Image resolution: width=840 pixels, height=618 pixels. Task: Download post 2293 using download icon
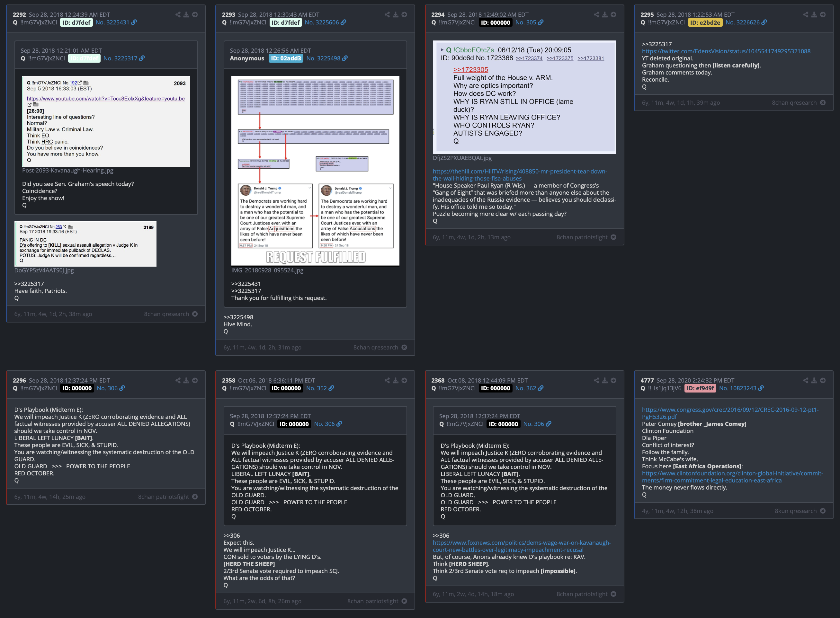point(396,14)
